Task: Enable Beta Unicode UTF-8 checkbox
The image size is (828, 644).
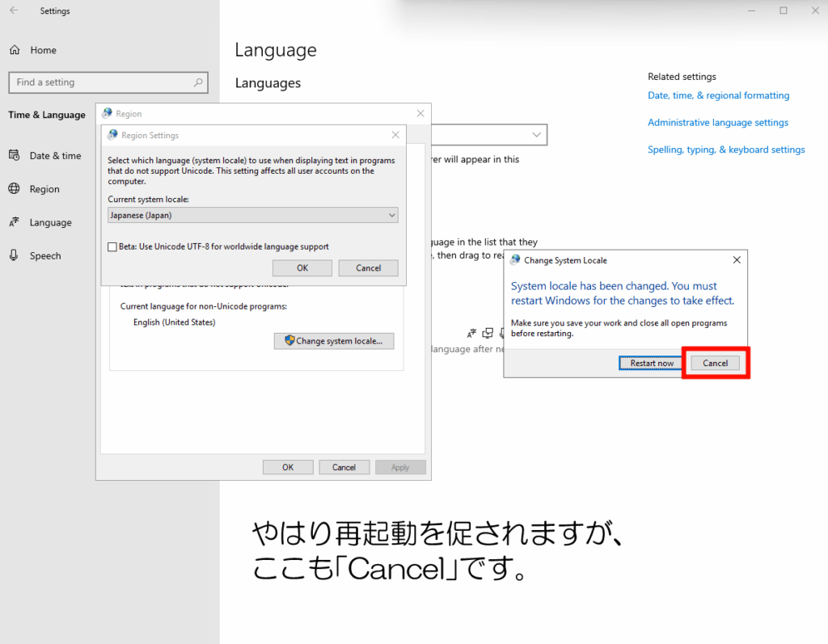Action: [x=112, y=247]
